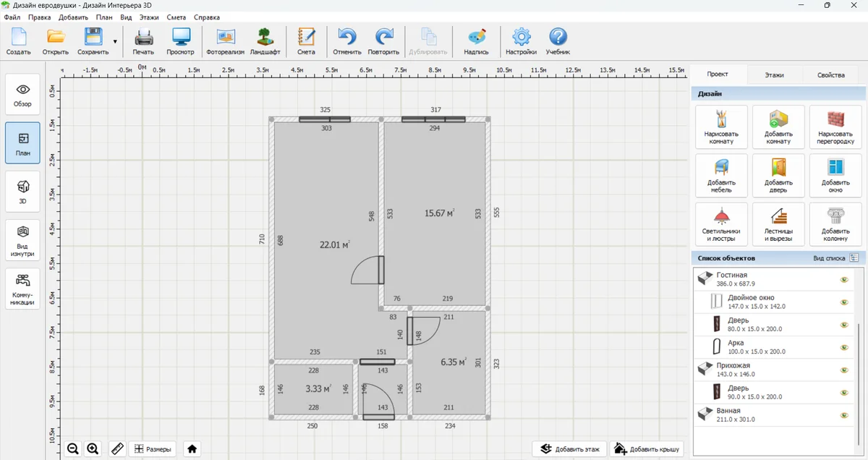The image size is (868, 460).
Task: Switch to the 3D view mode
Action: coord(23,191)
